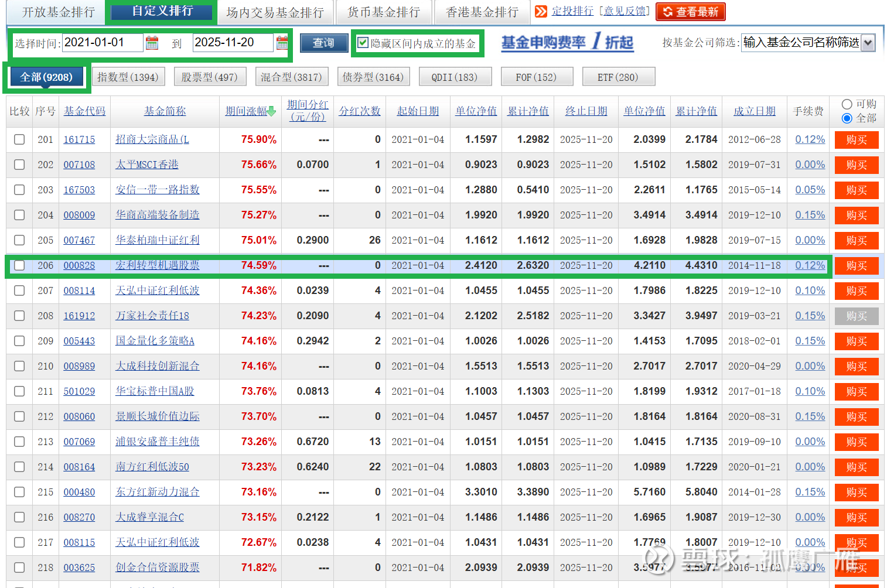
Task: Select the 股票型(497) category tab
Action: click(x=209, y=77)
